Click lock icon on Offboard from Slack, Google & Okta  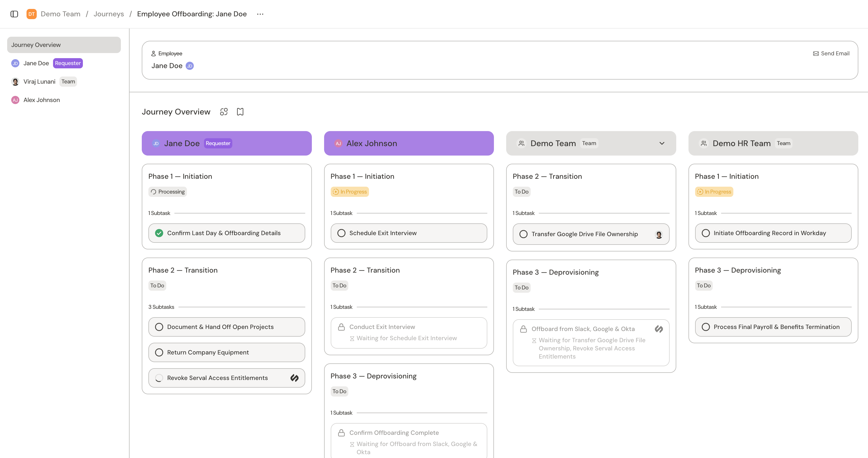[523, 329]
